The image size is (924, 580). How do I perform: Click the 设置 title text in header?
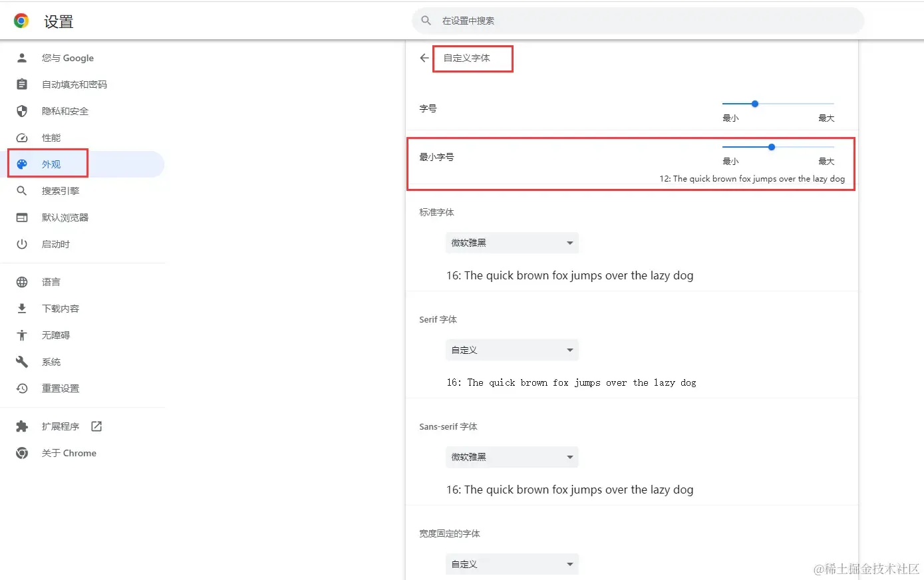[59, 22]
